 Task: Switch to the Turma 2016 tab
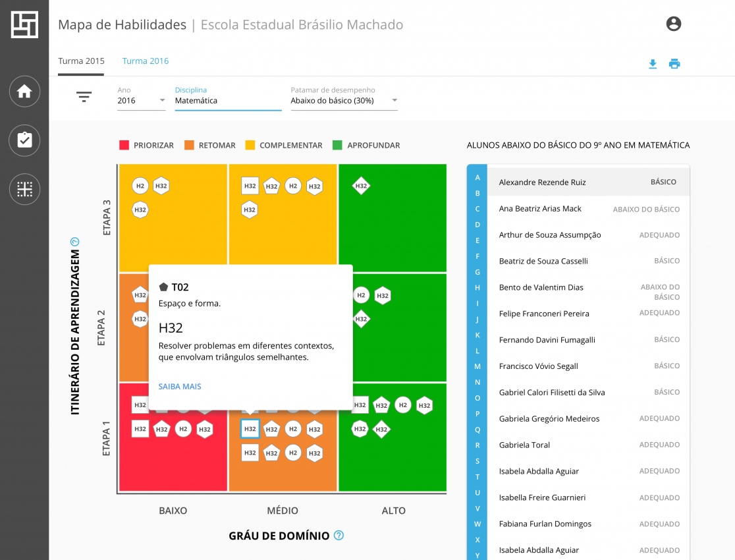pyautogui.click(x=146, y=61)
